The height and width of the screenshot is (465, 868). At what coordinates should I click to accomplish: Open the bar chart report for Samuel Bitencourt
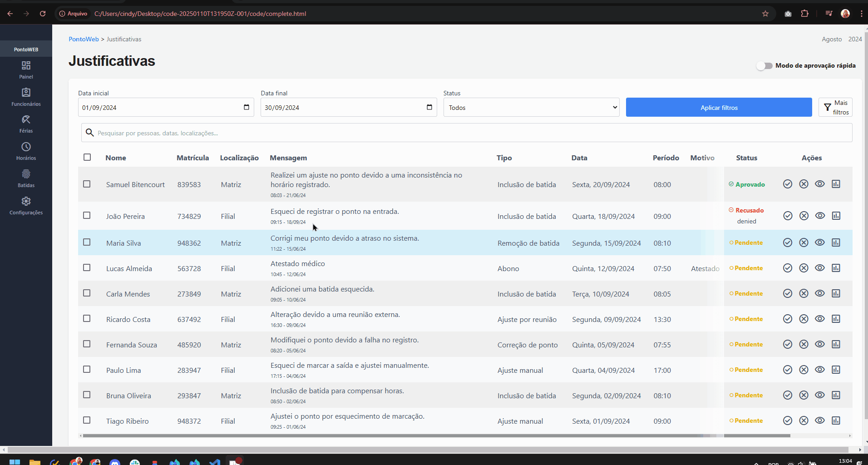pos(836,184)
